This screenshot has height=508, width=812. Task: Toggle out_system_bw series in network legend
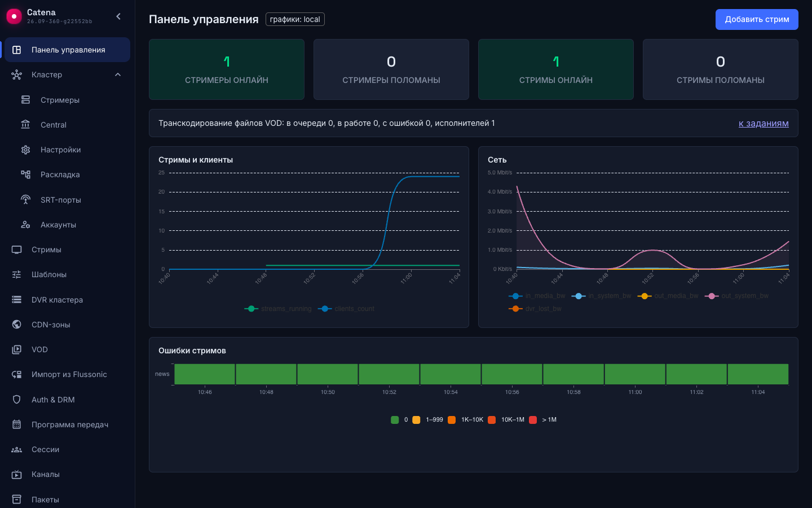click(736, 296)
